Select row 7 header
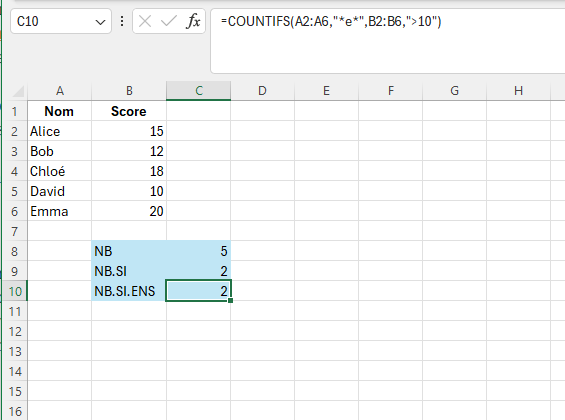This screenshot has height=420, width=565. [x=14, y=231]
